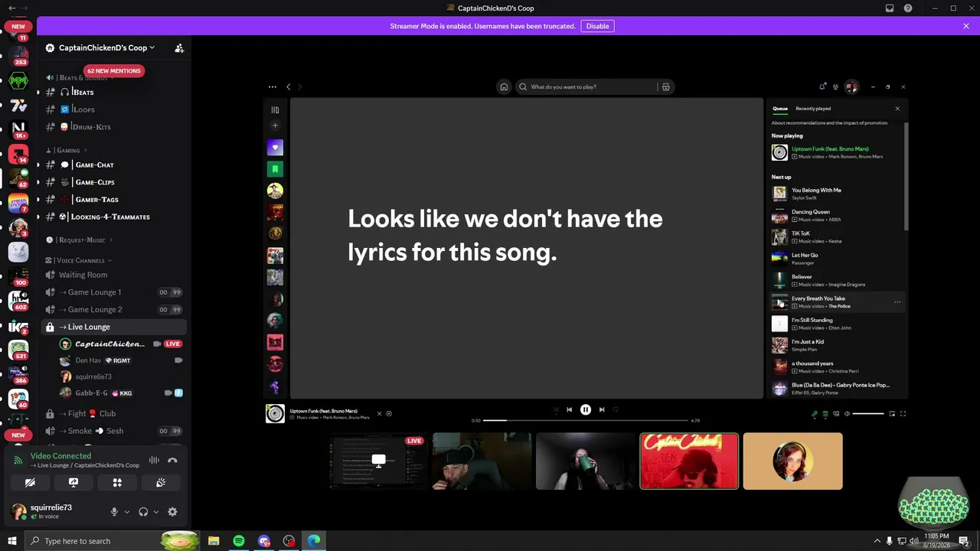Dismiss the Streamer Mode banner
This screenshot has width=980, height=551.
tap(966, 26)
